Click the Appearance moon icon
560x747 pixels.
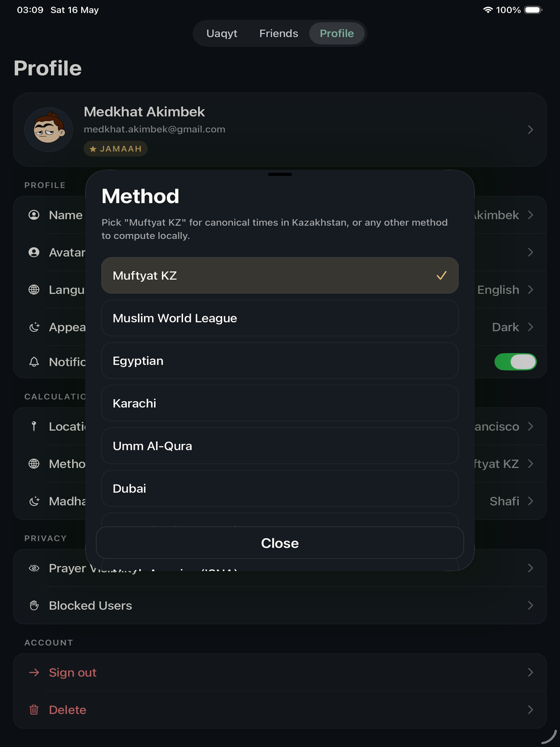pyautogui.click(x=34, y=327)
